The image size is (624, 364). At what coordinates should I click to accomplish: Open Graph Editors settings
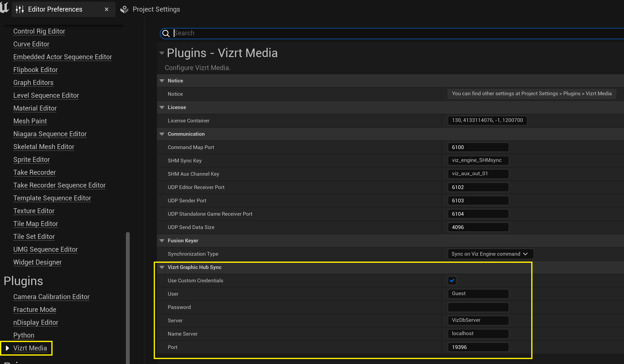(x=33, y=83)
